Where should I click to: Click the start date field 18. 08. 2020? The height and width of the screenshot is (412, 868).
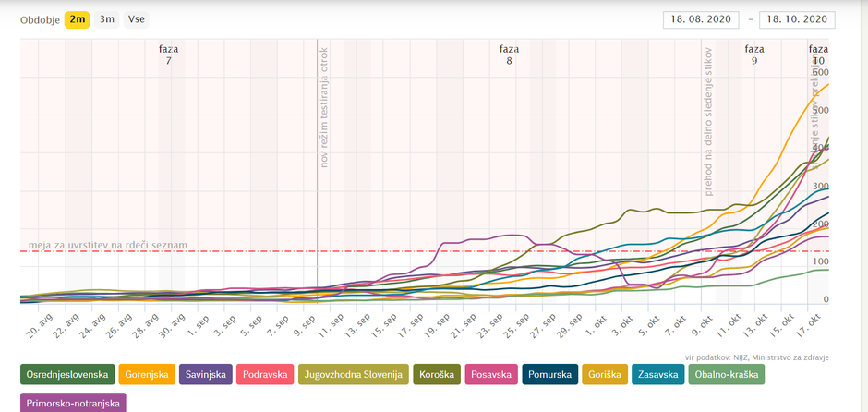701,20
